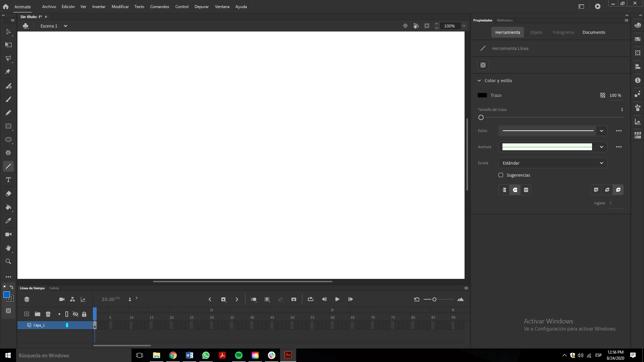Switch to the Documento properties tab
This screenshot has width=644, height=362.
click(x=594, y=33)
